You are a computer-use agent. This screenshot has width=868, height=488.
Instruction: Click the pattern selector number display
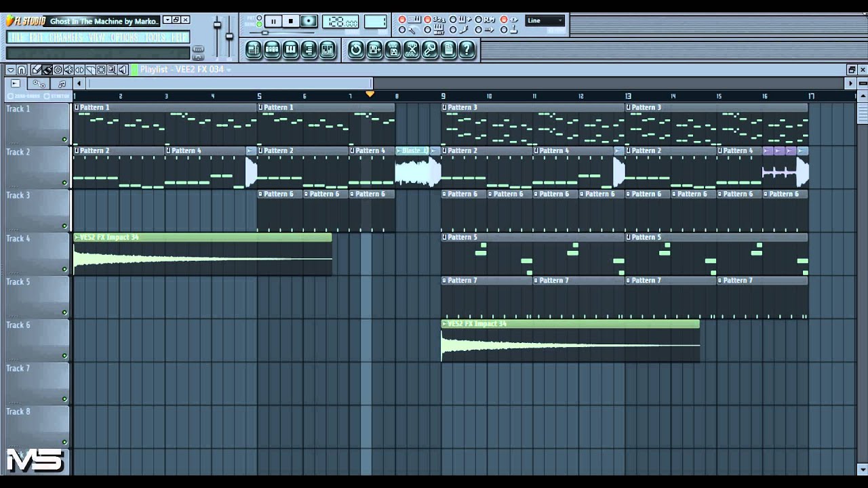click(375, 21)
